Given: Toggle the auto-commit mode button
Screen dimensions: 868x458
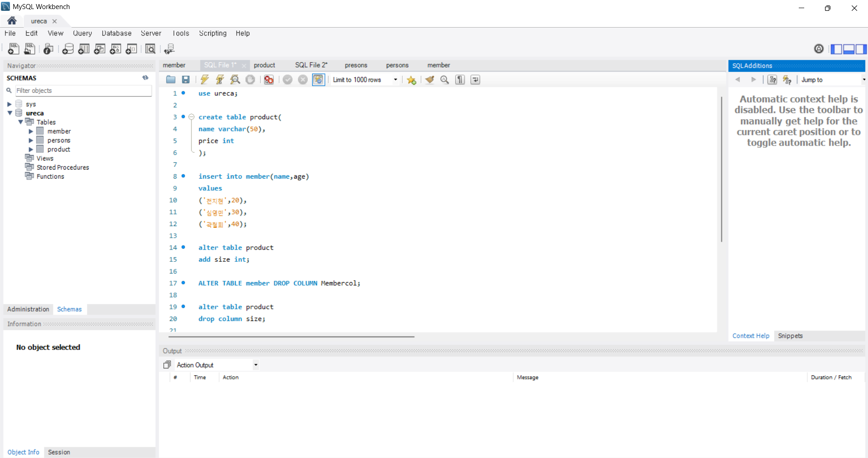Looking at the screenshot, I should 319,80.
